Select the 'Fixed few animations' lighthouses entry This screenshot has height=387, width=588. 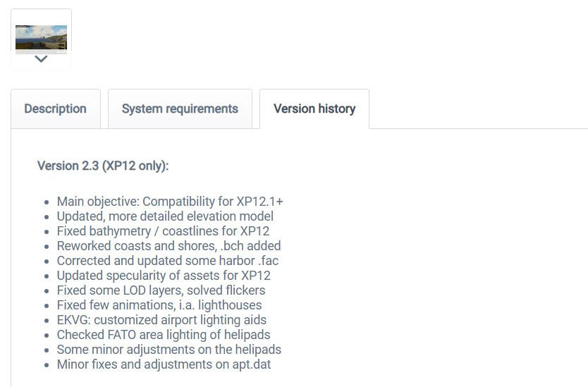159,305
